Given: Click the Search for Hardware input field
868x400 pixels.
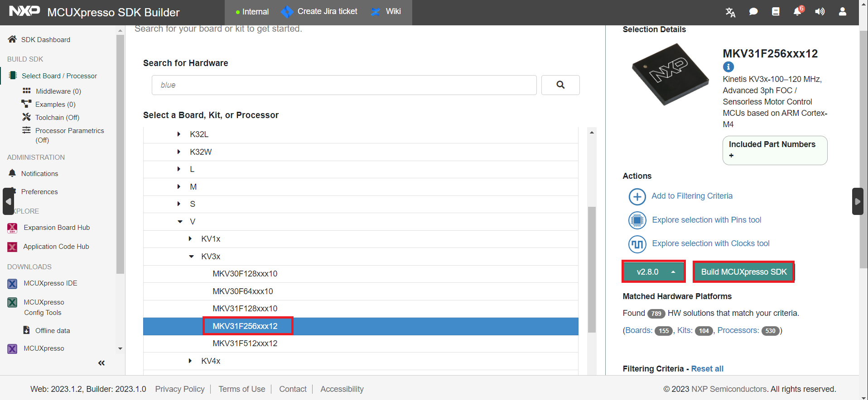Looking at the screenshot, I should (x=344, y=85).
